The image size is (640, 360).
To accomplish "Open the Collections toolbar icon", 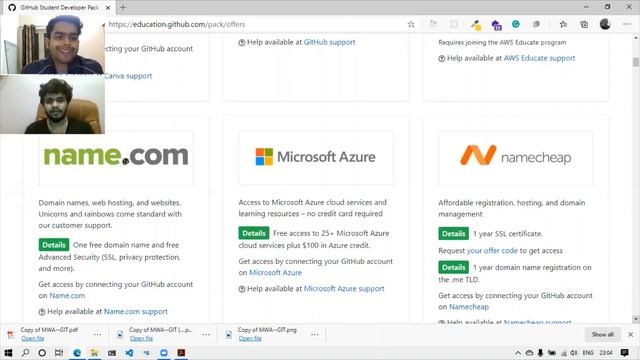I will (x=584, y=24).
